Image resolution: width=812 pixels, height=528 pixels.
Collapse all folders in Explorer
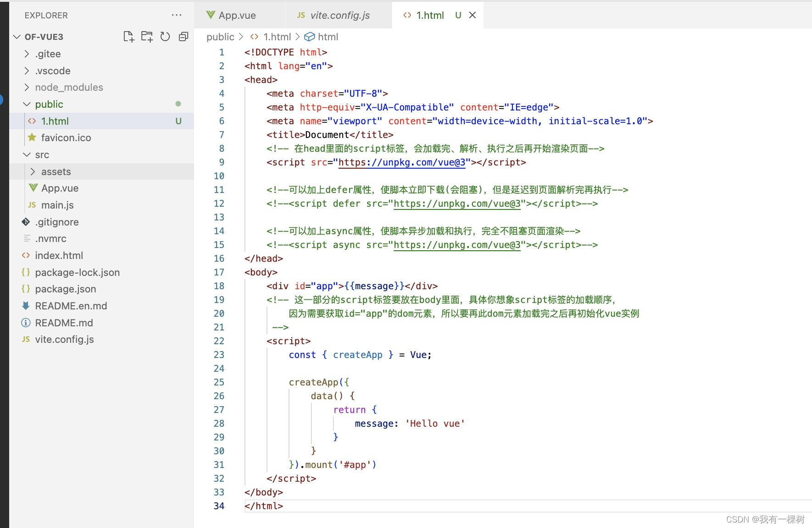[x=184, y=37]
